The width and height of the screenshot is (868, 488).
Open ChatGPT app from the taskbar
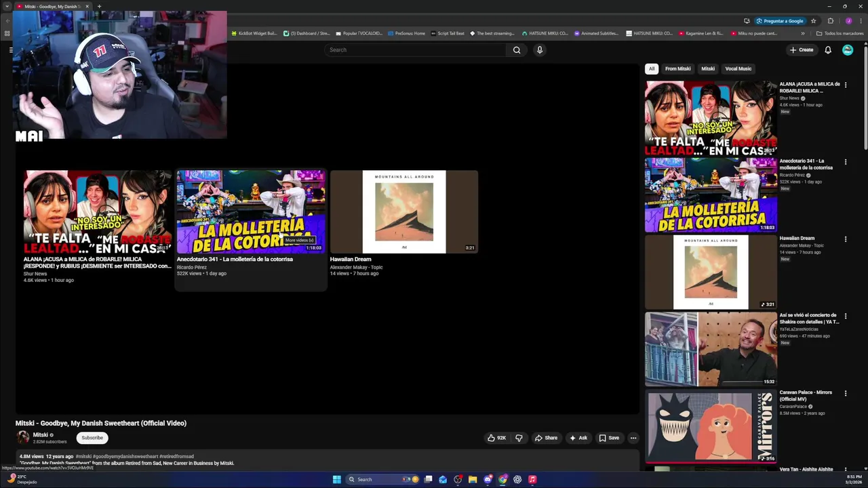coord(517,479)
